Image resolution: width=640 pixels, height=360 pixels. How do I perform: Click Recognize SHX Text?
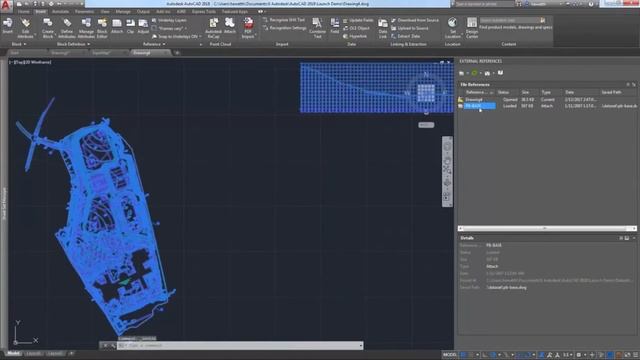point(284,20)
